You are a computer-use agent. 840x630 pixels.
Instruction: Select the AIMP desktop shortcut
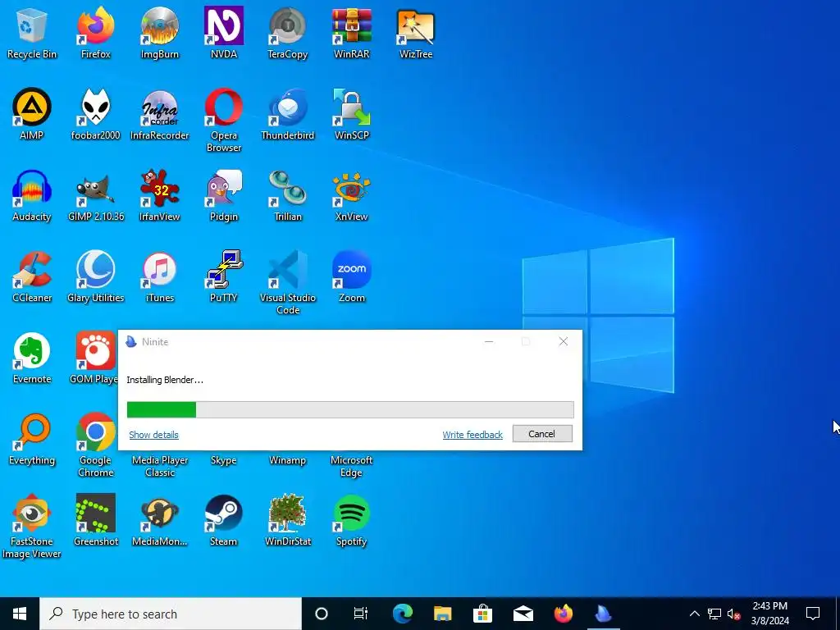click(x=32, y=113)
